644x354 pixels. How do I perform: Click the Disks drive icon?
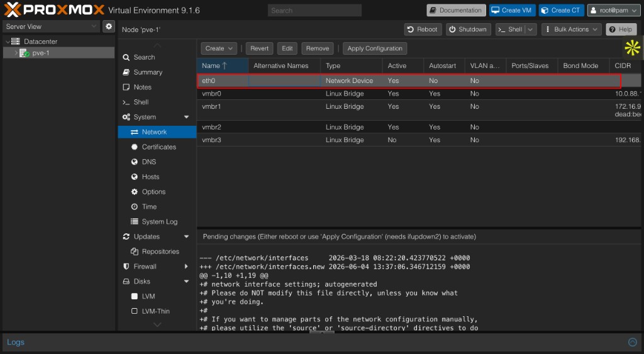[126, 281]
